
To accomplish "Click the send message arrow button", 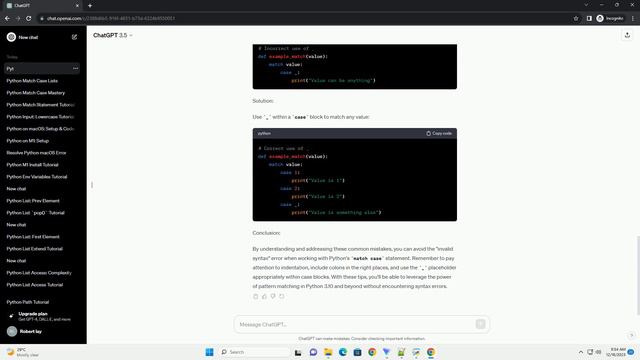I will 480,324.
